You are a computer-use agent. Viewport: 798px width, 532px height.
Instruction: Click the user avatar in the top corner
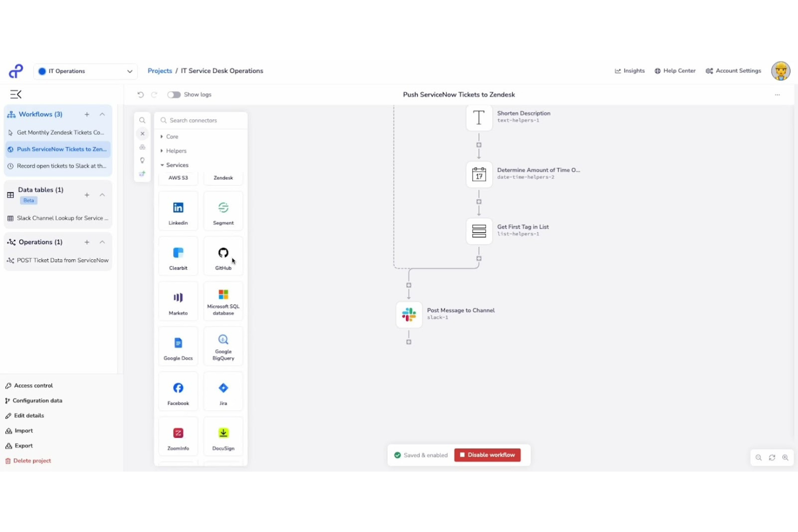pos(780,71)
